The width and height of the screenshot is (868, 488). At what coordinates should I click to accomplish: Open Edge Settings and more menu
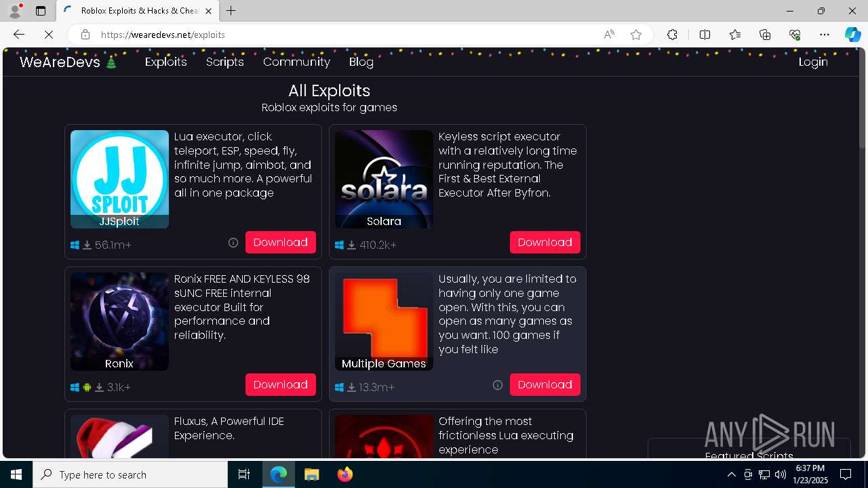(825, 35)
